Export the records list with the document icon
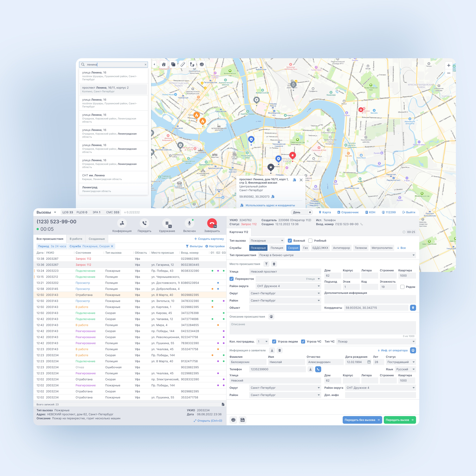 click(223, 404)
